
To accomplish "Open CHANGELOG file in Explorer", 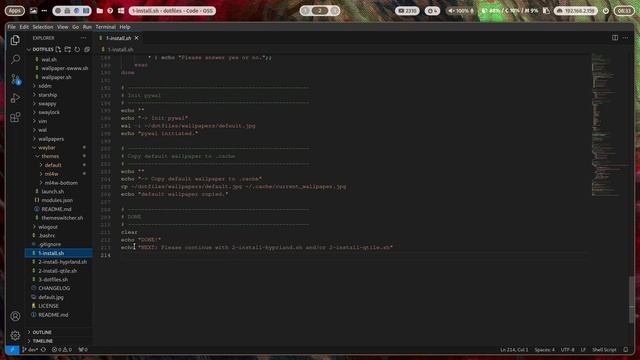I will tap(54, 288).
